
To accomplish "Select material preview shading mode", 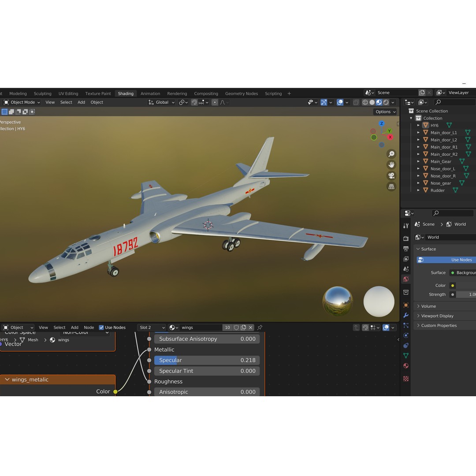I will click(x=379, y=102).
